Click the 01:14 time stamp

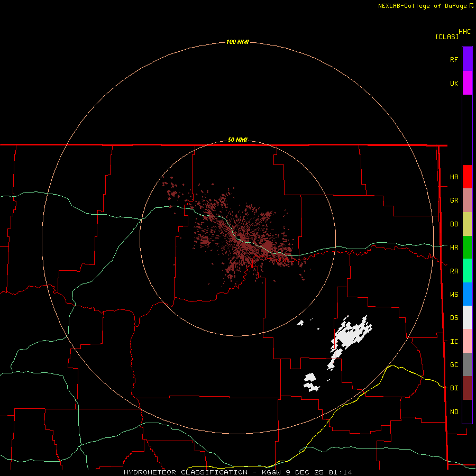[x=340, y=472]
